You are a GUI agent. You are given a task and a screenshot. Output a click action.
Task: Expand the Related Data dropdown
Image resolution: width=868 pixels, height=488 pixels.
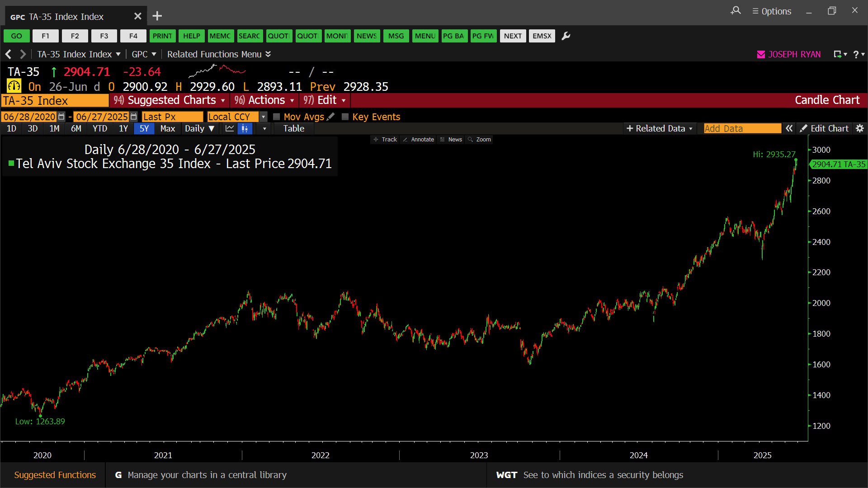click(660, 129)
